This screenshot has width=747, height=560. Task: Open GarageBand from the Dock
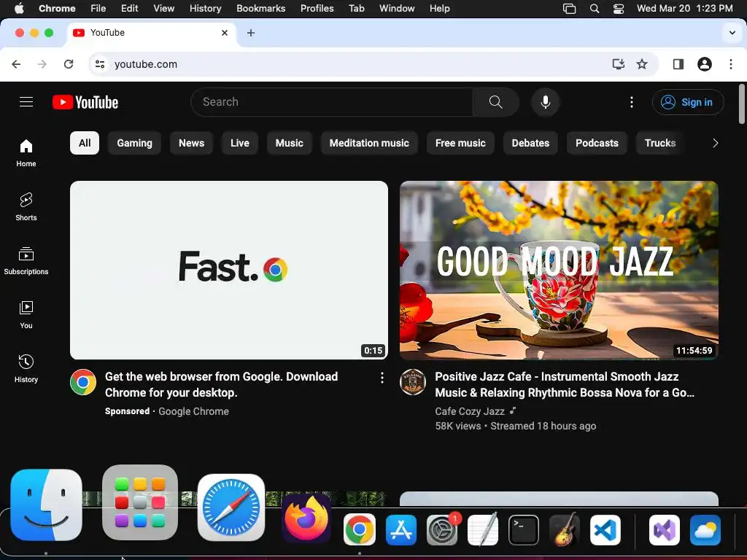coord(565,529)
